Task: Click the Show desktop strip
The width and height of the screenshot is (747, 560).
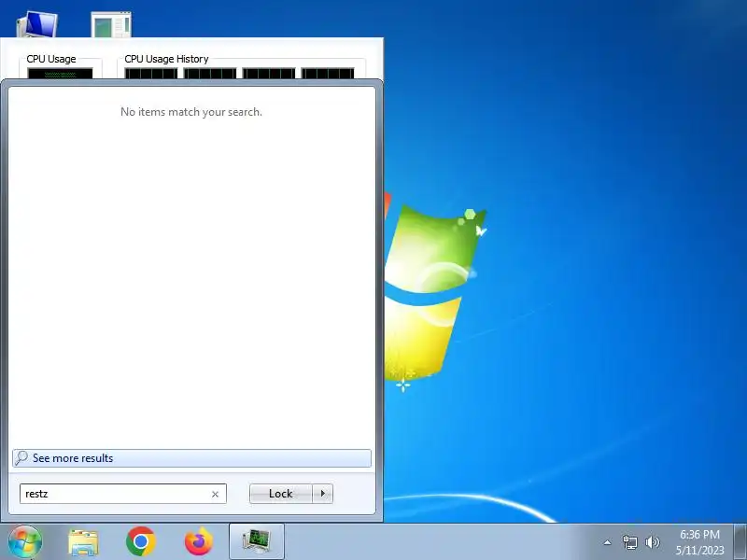Action: pos(740,542)
